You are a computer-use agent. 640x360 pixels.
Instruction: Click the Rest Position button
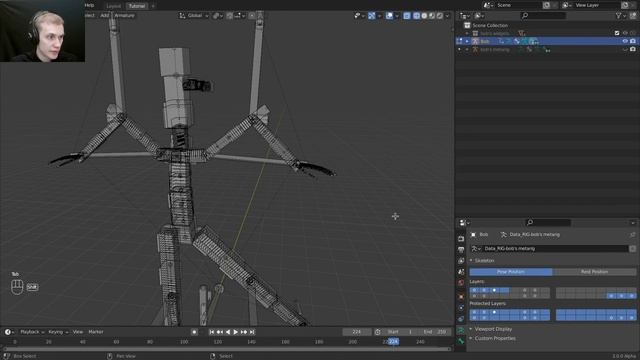(594, 272)
